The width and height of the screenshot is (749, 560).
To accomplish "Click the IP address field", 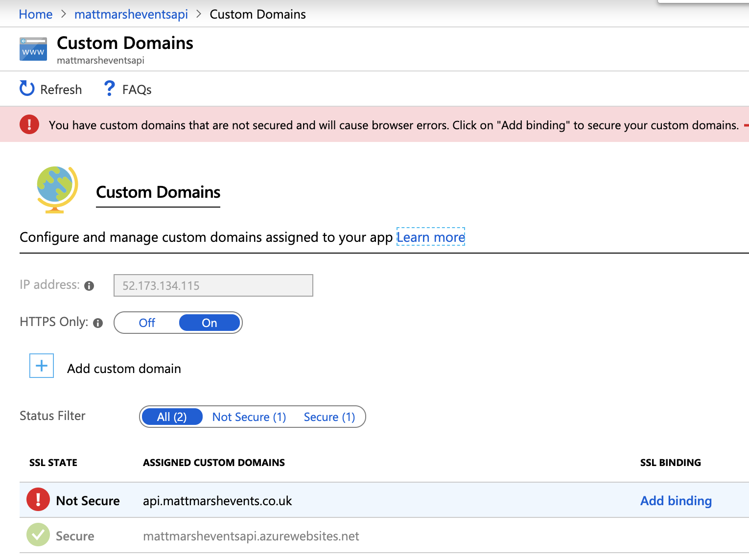I will pos(213,285).
